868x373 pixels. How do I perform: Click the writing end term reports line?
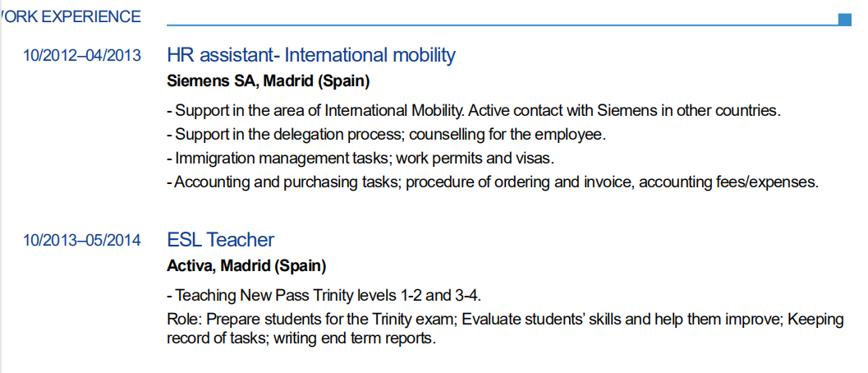(301, 338)
